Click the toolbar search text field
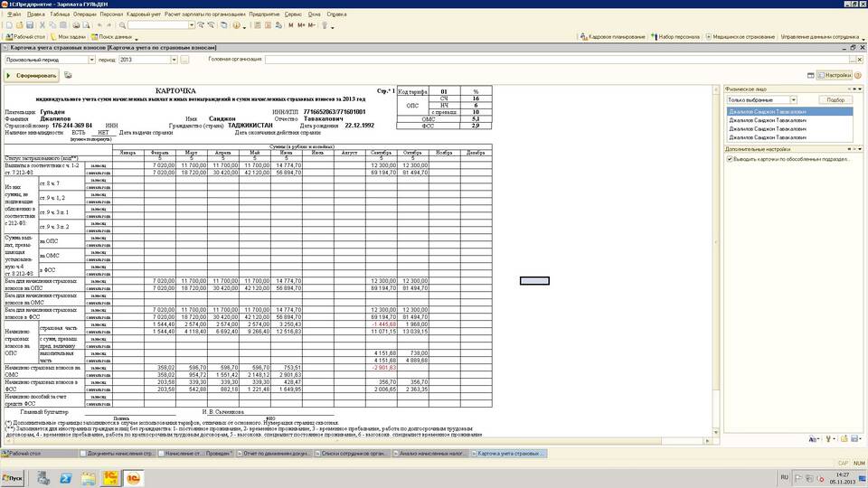Image resolution: width=868 pixels, height=488 pixels. pyautogui.click(x=158, y=25)
